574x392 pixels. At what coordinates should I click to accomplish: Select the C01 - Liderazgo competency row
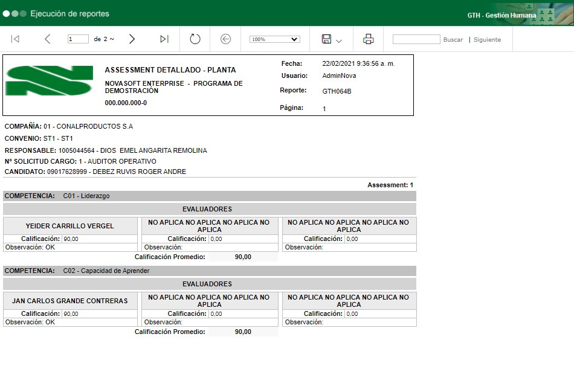[209, 196]
